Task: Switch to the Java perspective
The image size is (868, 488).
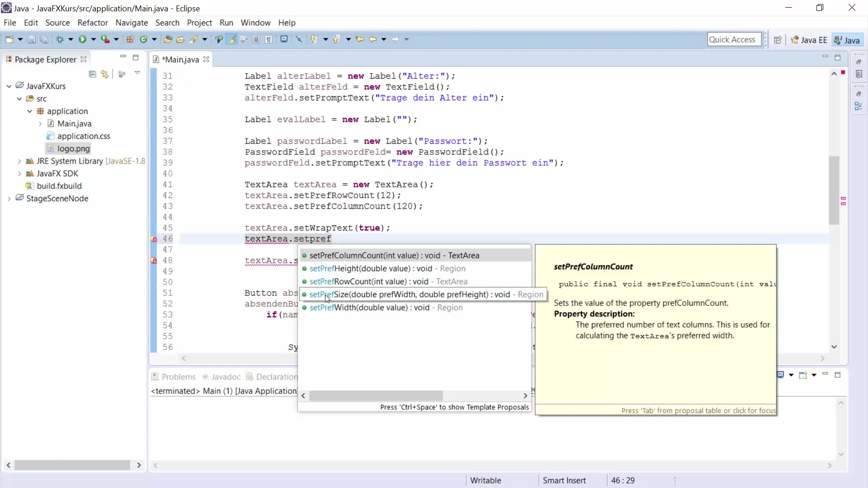Action: [847, 40]
